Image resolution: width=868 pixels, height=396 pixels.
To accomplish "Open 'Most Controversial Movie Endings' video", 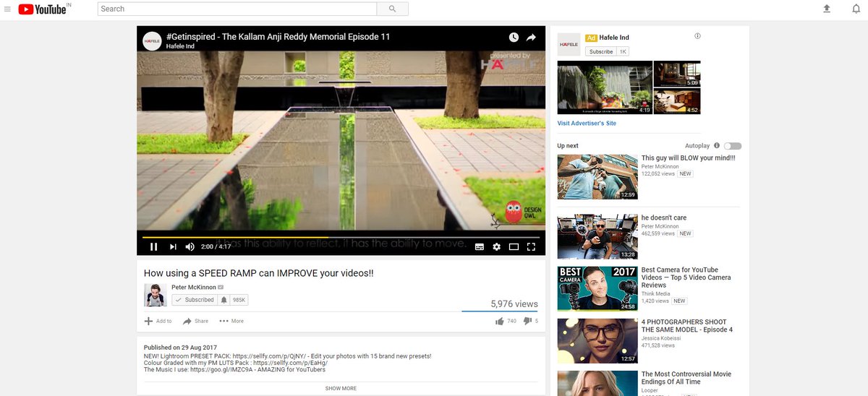I will 686,378.
